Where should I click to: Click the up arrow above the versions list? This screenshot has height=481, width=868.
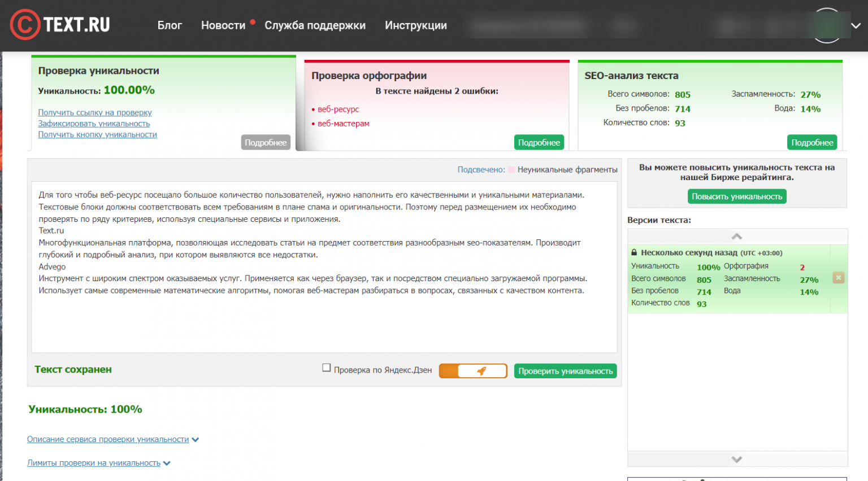(736, 236)
